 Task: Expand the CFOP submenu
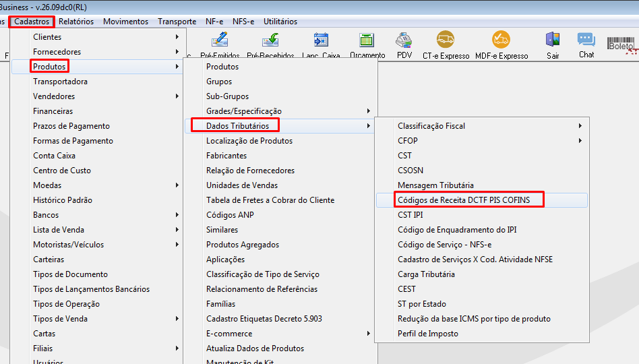click(482, 141)
